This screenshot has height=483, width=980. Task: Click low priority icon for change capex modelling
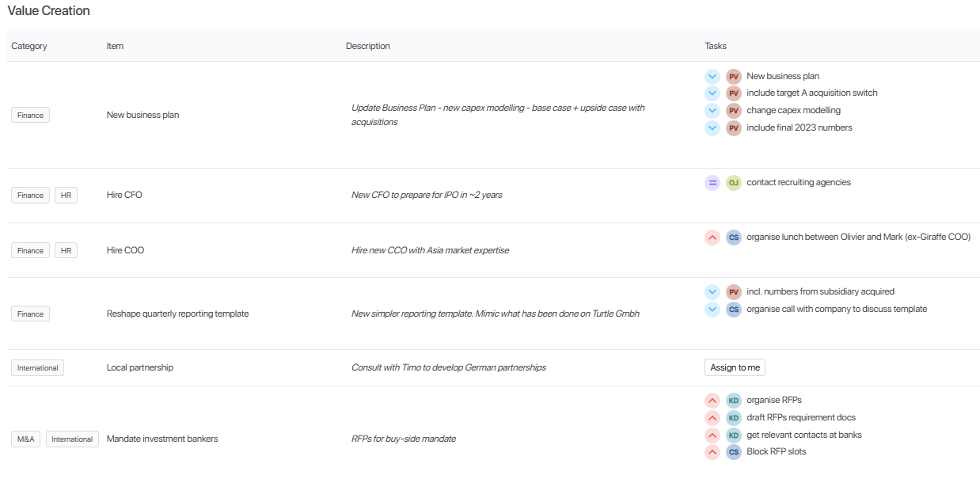pyautogui.click(x=712, y=110)
